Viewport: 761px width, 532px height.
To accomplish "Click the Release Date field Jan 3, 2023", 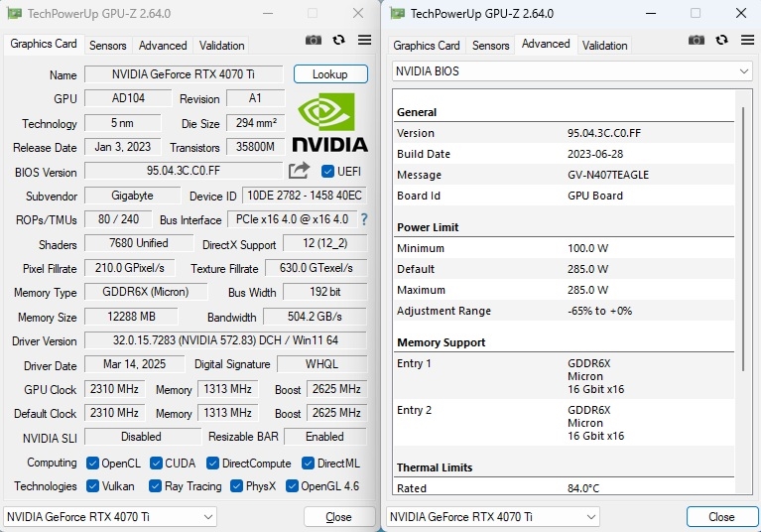I will click(123, 147).
